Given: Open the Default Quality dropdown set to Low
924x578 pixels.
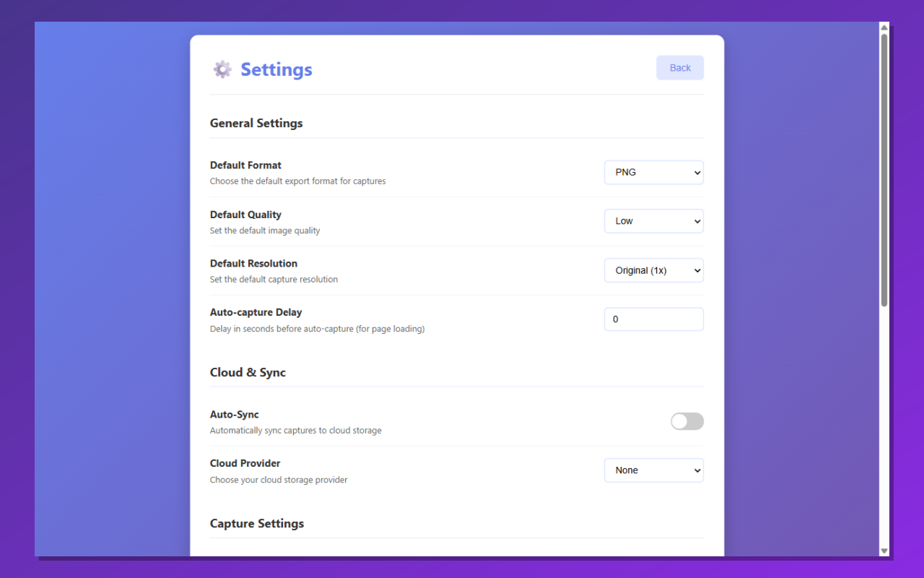Looking at the screenshot, I should coord(653,220).
